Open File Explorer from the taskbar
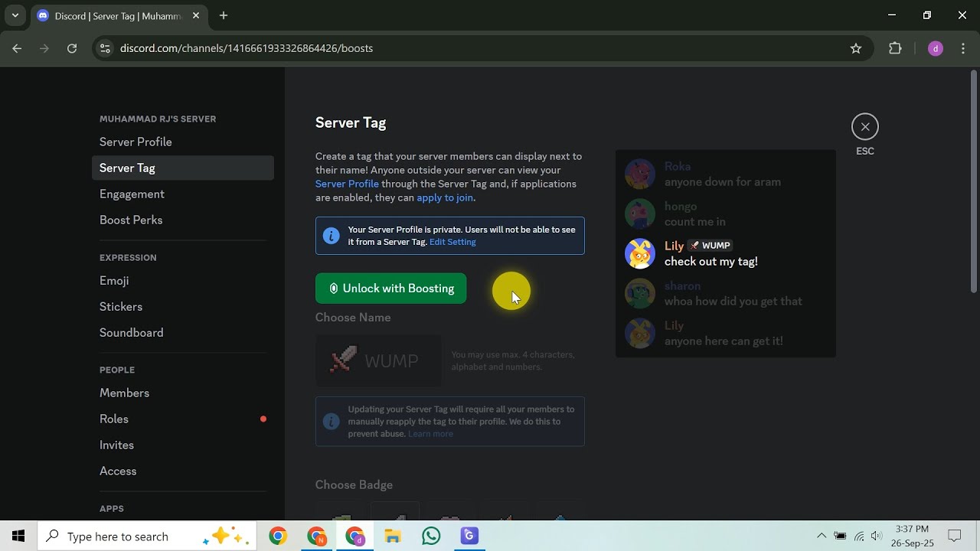980x551 pixels. (x=393, y=536)
